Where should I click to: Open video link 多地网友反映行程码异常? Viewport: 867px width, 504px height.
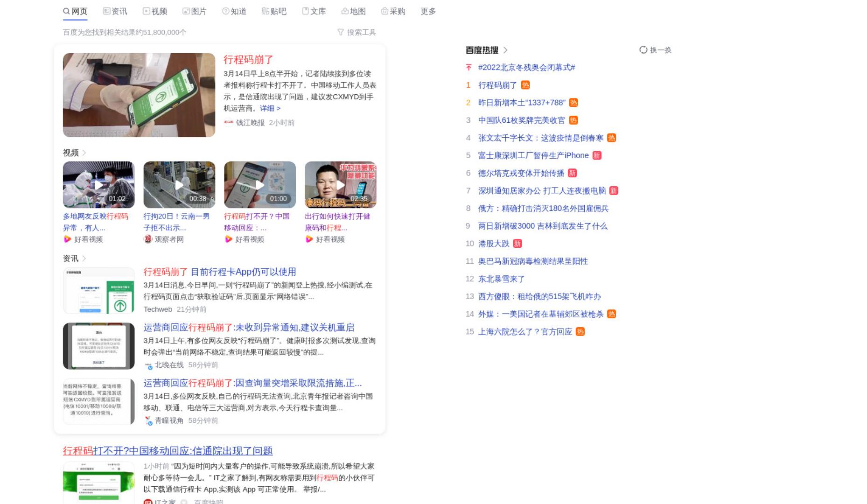[x=96, y=222]
